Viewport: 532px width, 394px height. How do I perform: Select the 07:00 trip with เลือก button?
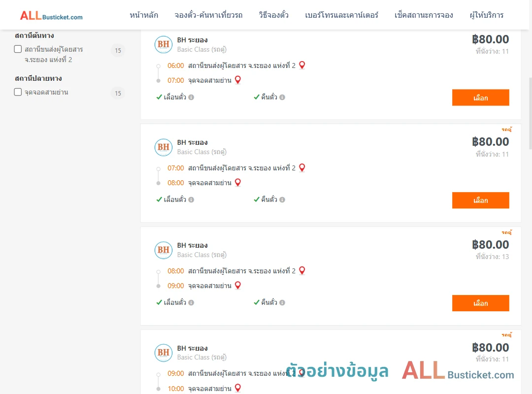pyautogui.click(x=480, y=200)
